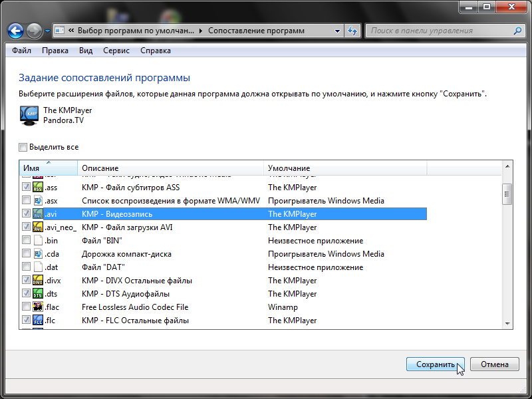Open recent pages dropdown beside navigation arrows

pyautogui.click(x=47, y=31)
